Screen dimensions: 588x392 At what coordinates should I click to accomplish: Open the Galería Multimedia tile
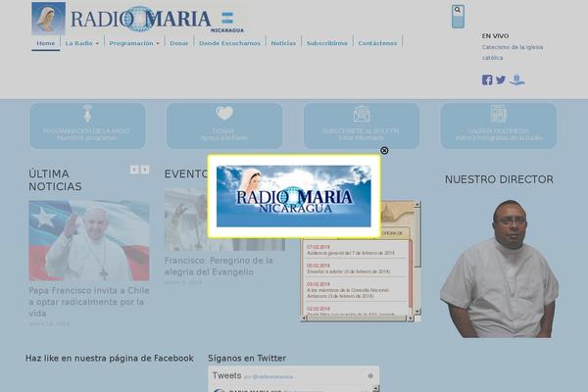coord(499,126)
